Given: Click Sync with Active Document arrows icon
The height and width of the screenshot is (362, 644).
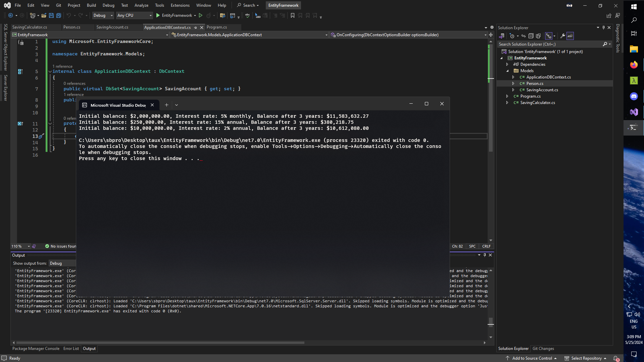Looking at the screenshot, I should tap(523, 36).
